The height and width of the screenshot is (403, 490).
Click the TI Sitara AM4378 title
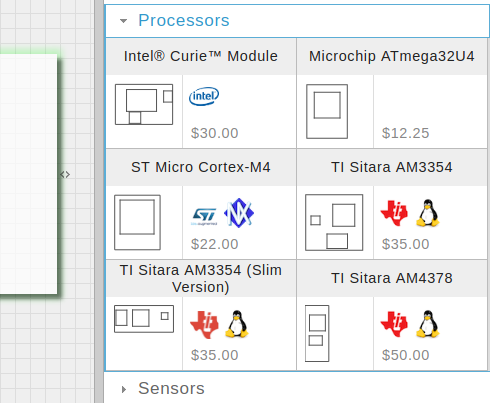[x=392, y=278]
